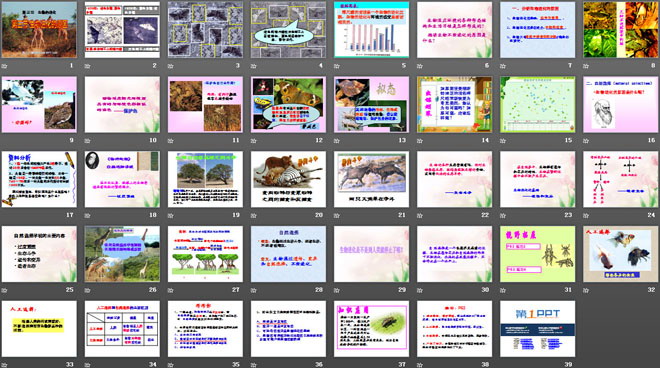
Task: Select slide 1 with the giraffes title image
Action: click(x=39, y=30)
